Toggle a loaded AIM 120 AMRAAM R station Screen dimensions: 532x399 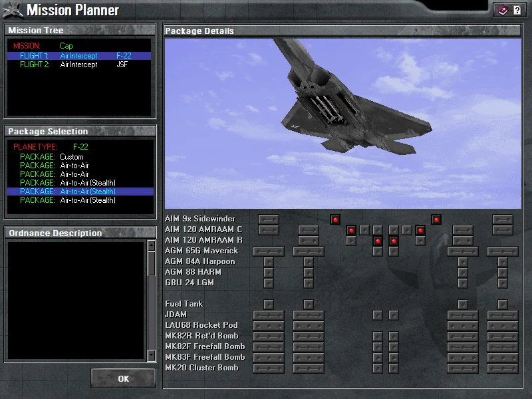[x=378, y=240]
